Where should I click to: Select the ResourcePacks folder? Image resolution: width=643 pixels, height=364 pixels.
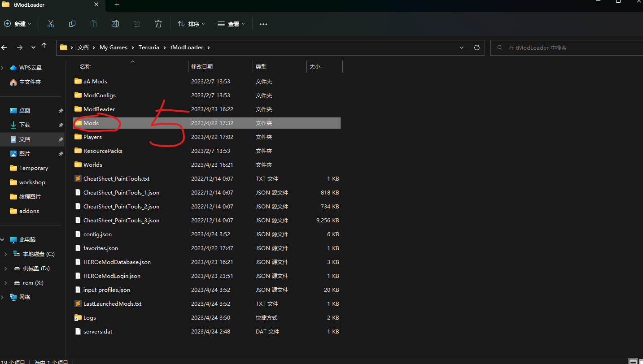point(207,151)
